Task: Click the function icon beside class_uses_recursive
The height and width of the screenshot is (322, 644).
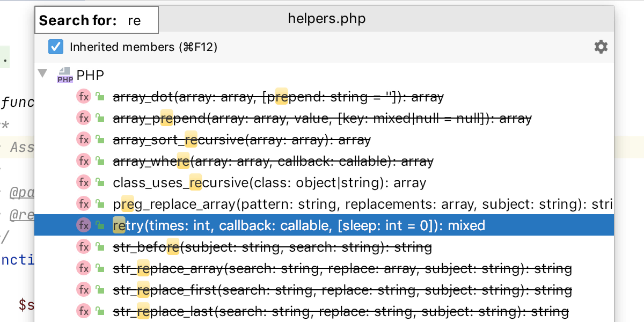Action: (x=84, y=182)
